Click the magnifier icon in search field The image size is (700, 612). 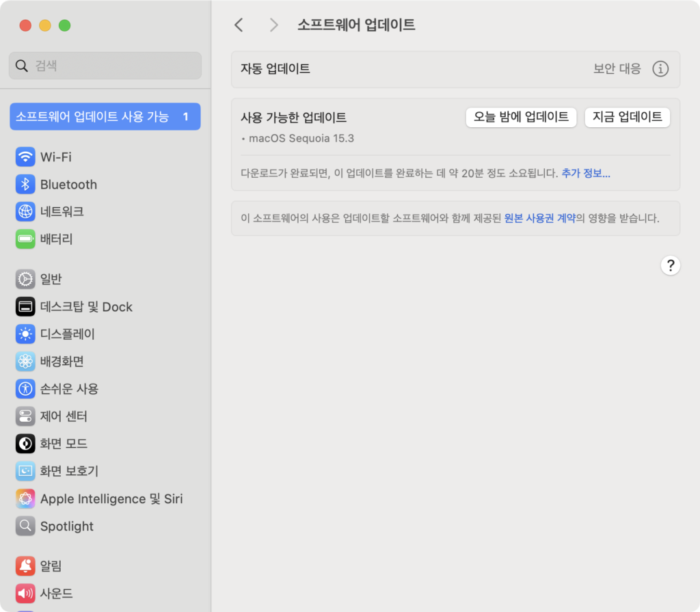coord(21,66)
